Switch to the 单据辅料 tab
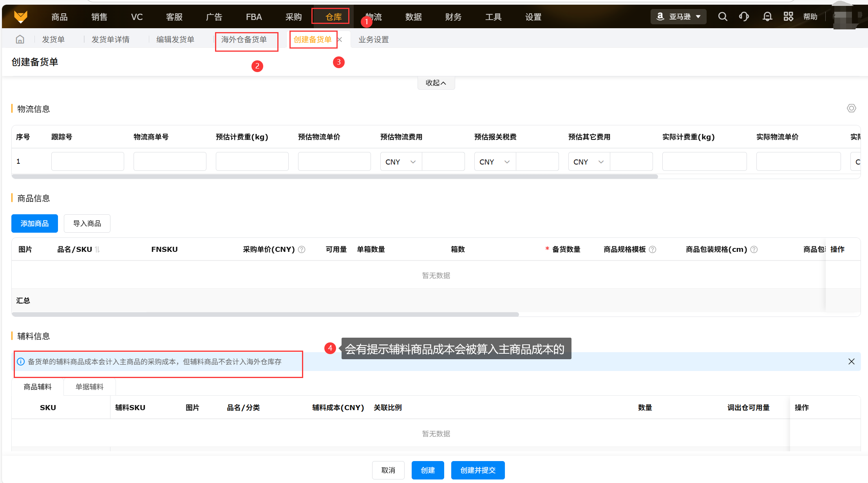Image resolution: width=868 pixels, height=483 pixels. 89,387
